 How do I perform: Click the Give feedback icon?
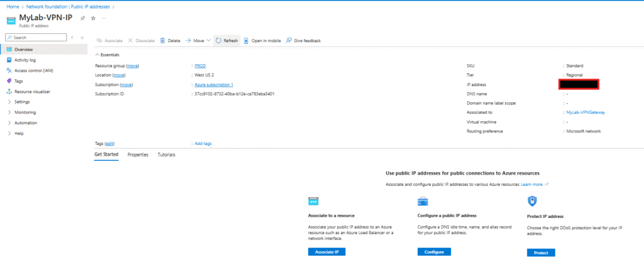click(x=289, y=41)
